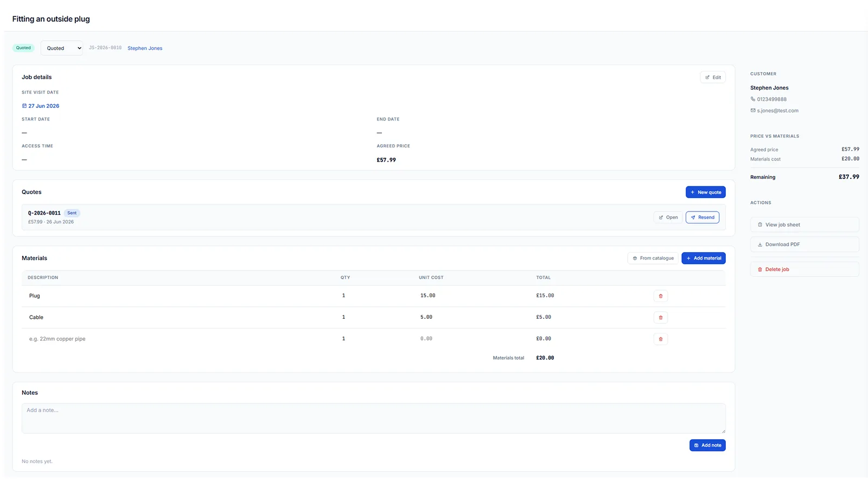Click the page title Fitting an outside plug
The width and height of the screenshot is (868, 488).
51,19
